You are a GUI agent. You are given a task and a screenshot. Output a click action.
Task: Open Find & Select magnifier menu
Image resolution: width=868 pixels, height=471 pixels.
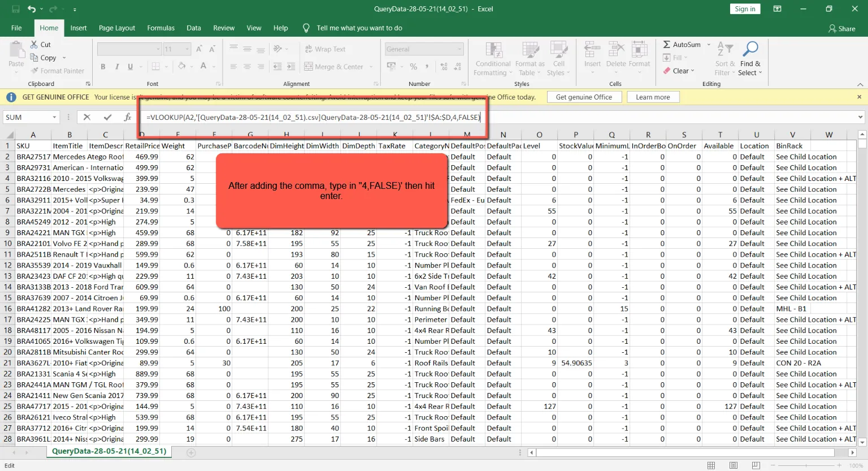(750, 58)
